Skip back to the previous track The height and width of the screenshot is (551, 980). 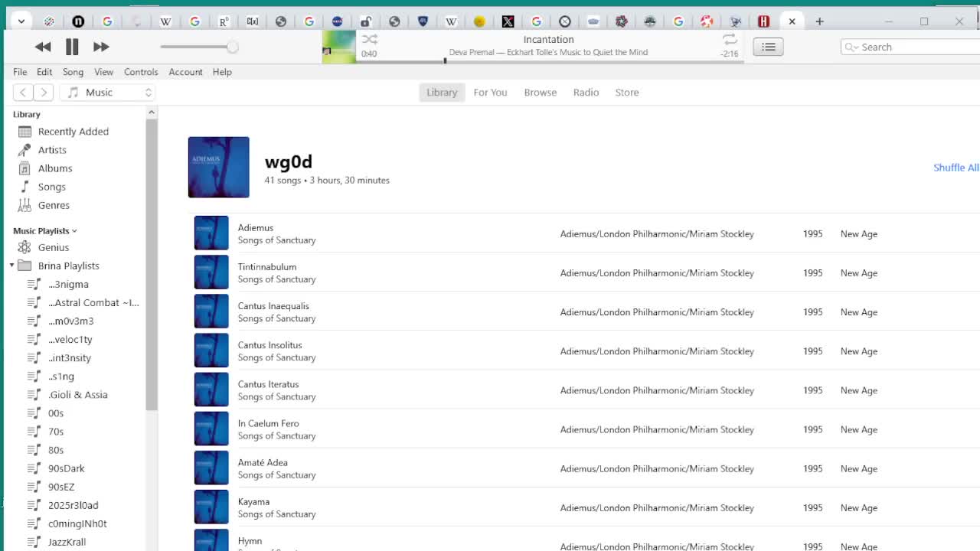coord(43,47)
